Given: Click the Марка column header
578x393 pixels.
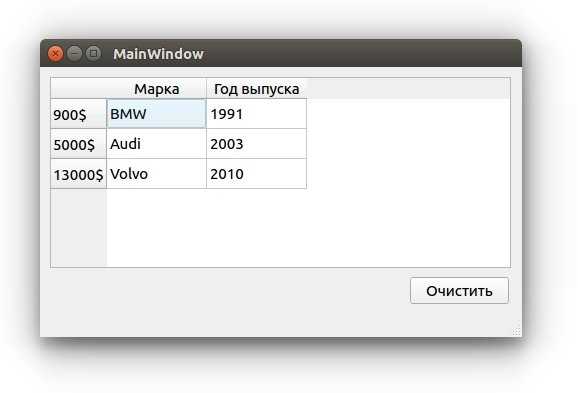Looking at the screenshot, I should 156,88.
